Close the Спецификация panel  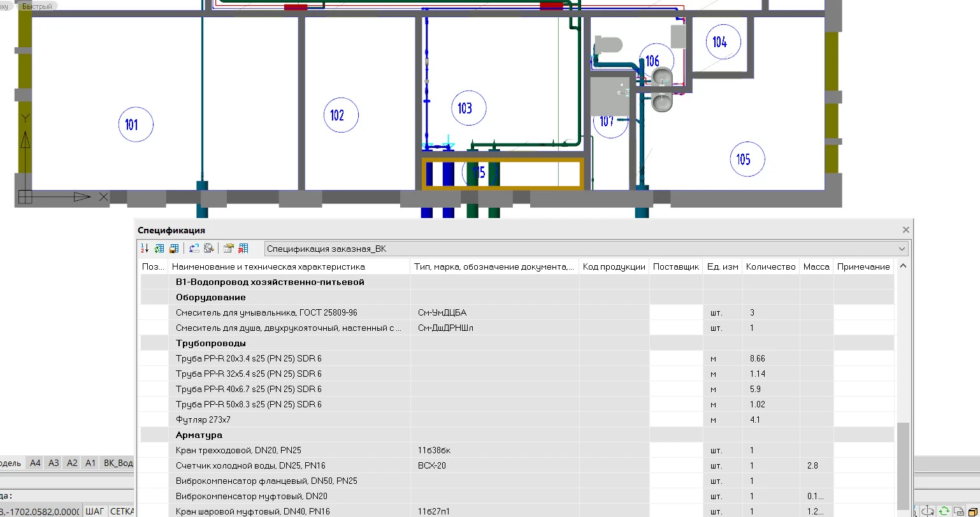point(906,230)
